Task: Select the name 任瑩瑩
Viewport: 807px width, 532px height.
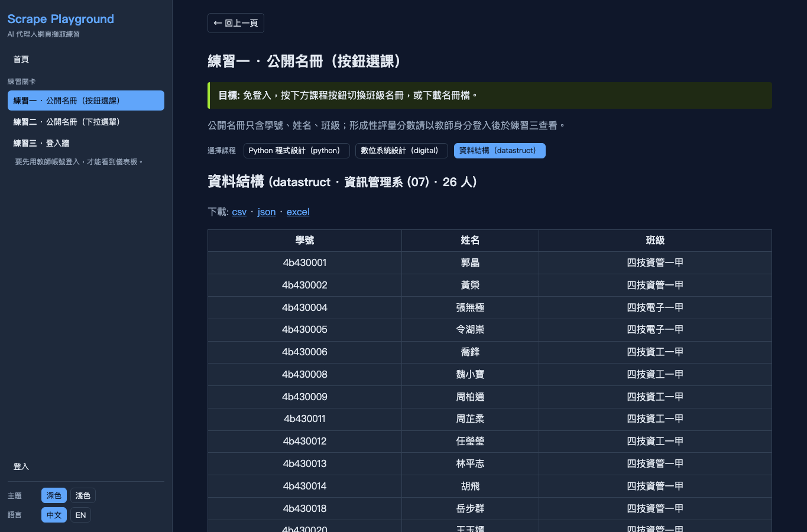Action: (470, 441)
